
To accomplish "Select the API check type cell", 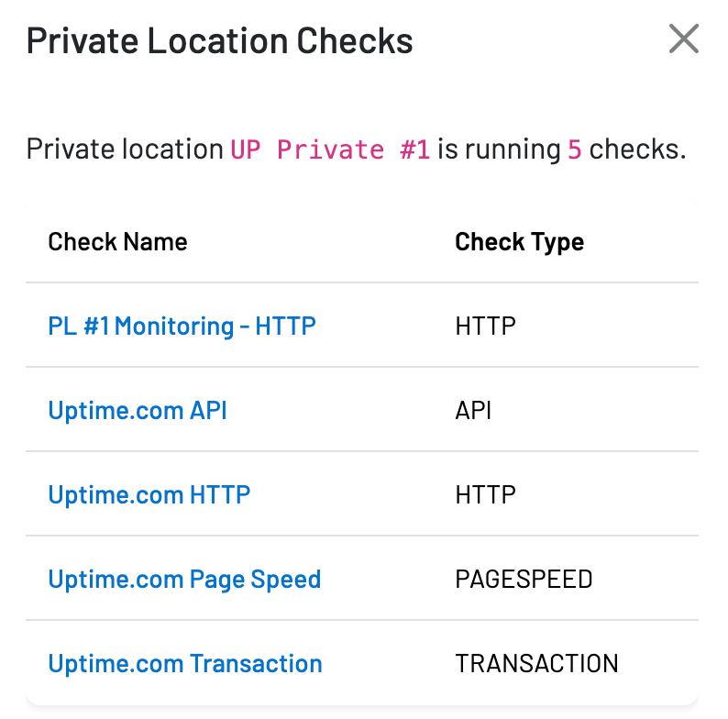I will 473,410.
